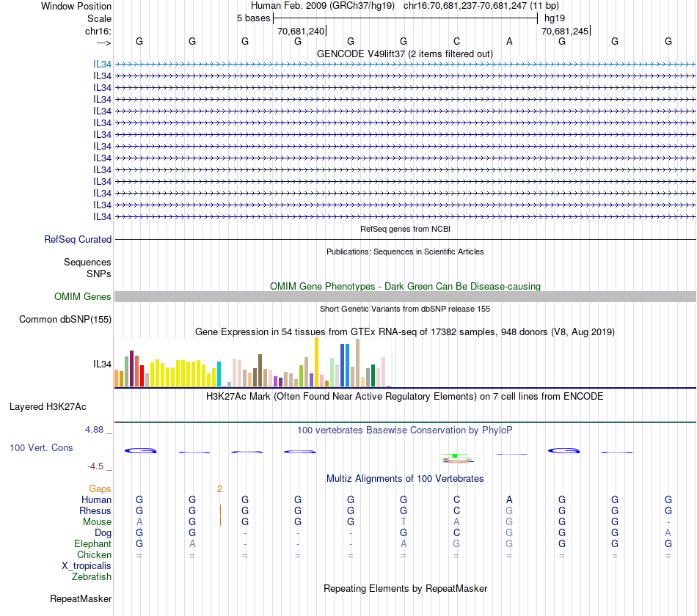Screen dimensions: 697x616
Task: Click 'Repeating Elements by RepeatMasker' title
Action: 405,588
